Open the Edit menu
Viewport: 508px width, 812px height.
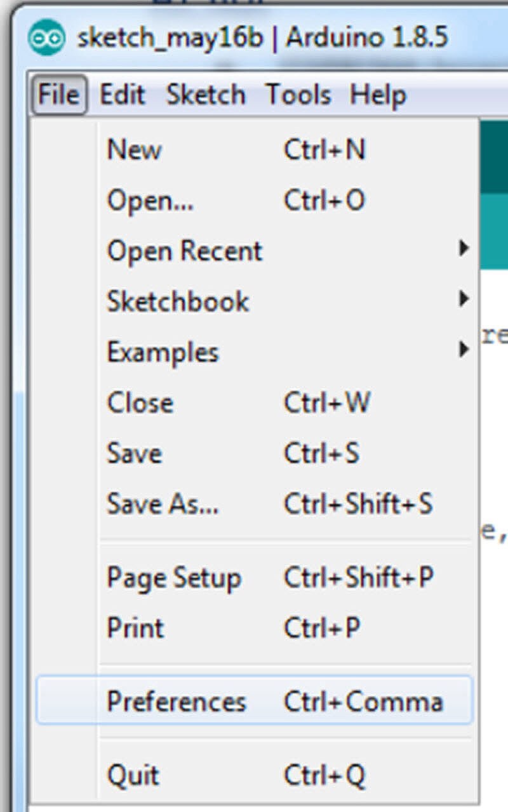122,95
